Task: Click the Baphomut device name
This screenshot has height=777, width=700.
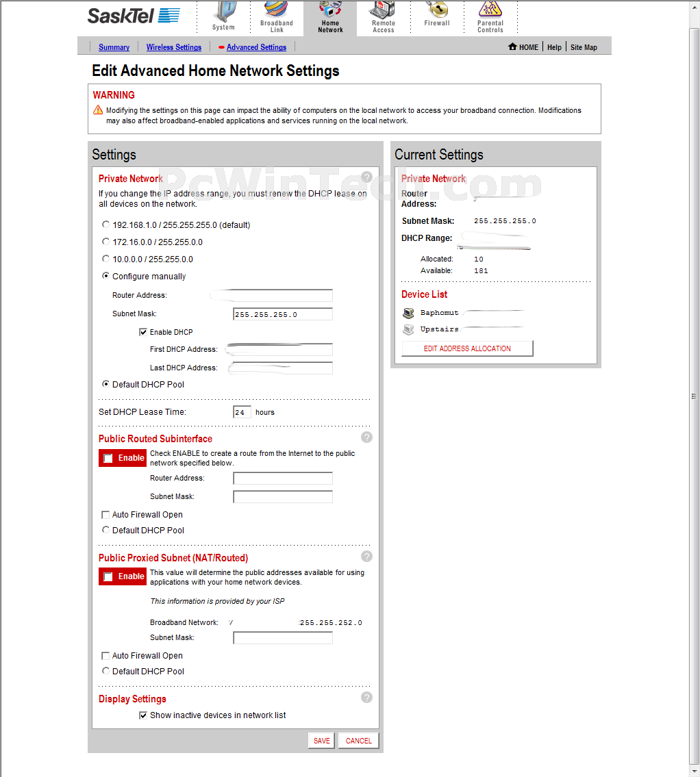Action: click(439, 313)
